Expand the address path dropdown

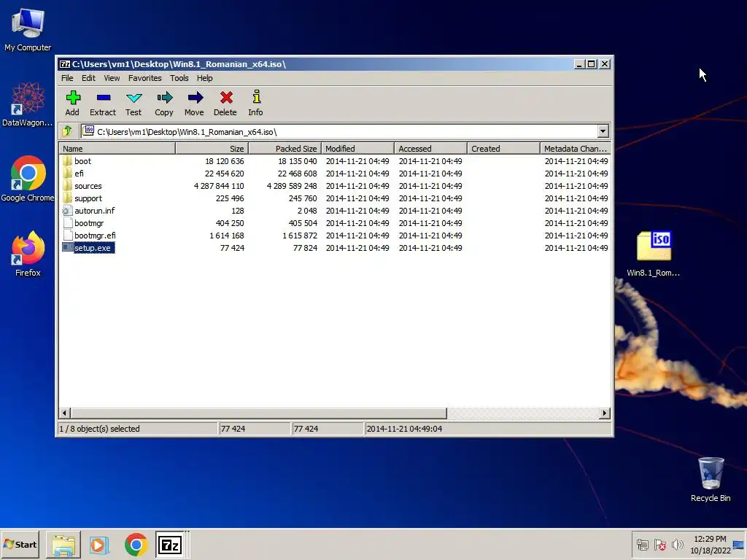pos(603,131)
